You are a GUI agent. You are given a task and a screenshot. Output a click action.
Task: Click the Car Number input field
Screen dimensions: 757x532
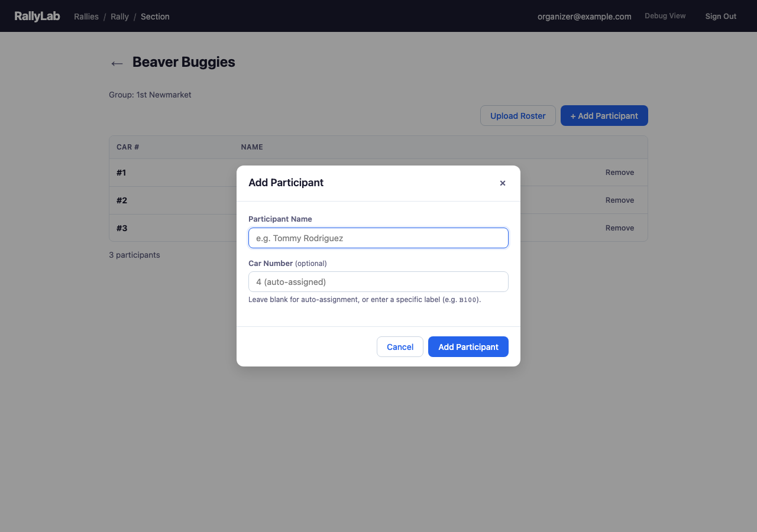coord(378,281)
